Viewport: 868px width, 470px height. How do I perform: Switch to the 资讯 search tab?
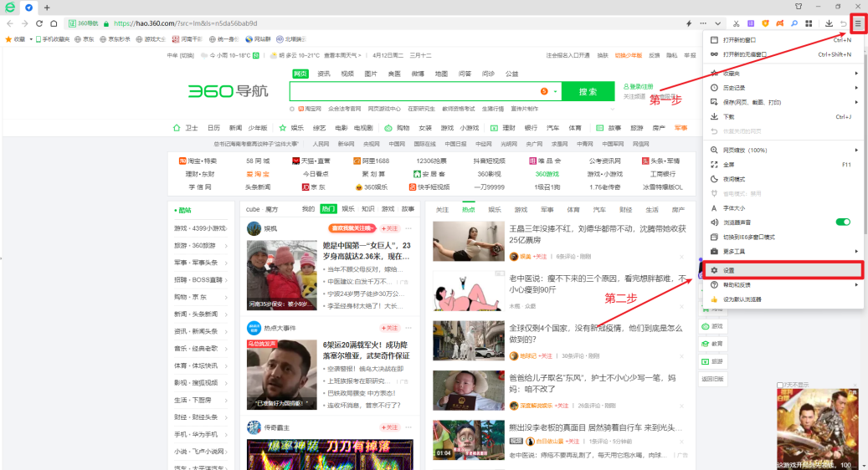coord(324,74)
